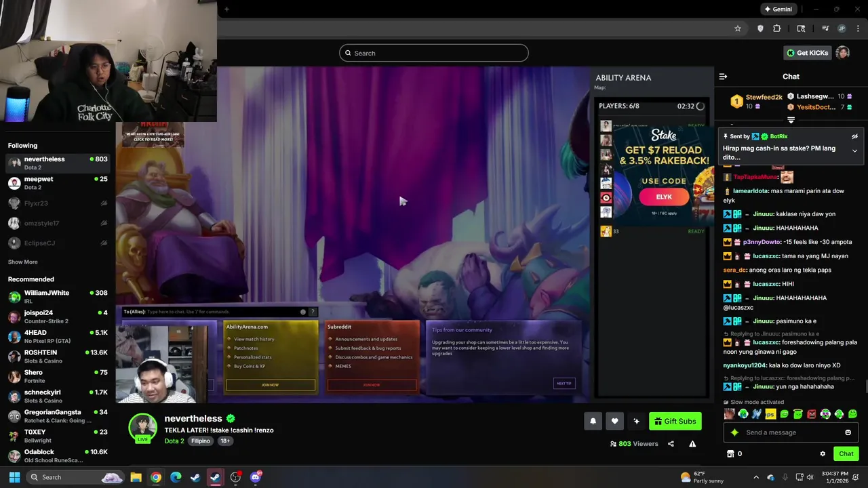Screen dimensions: 868x488
Task: Click Get KICKs button
Action: point(807,53)
